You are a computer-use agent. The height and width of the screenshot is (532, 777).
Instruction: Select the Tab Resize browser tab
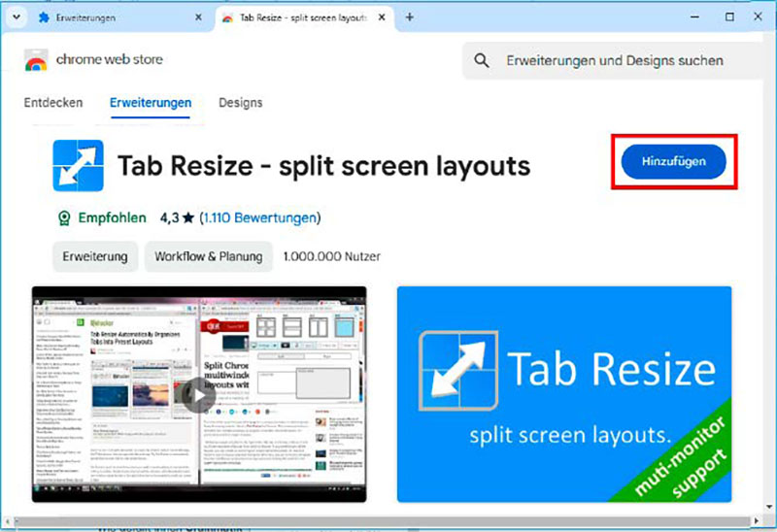point(305,17)
